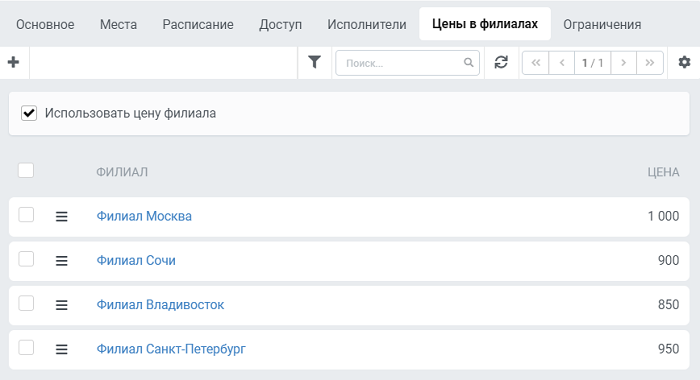700x380 pixels.
Task: Select the Цены в филиалах tab
Action: [x=485, y=24]
